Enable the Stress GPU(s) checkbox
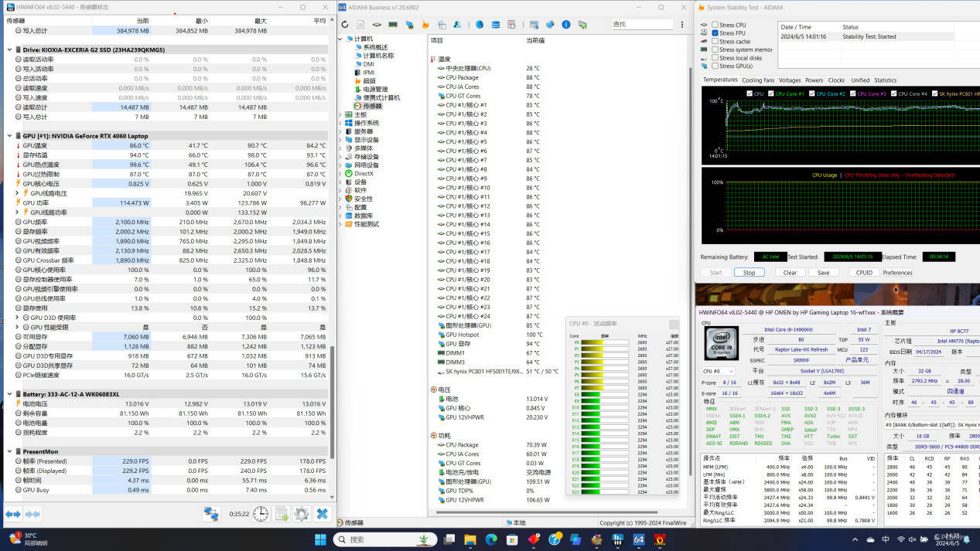This screenshot has width=980, height=551. [715, 66]
